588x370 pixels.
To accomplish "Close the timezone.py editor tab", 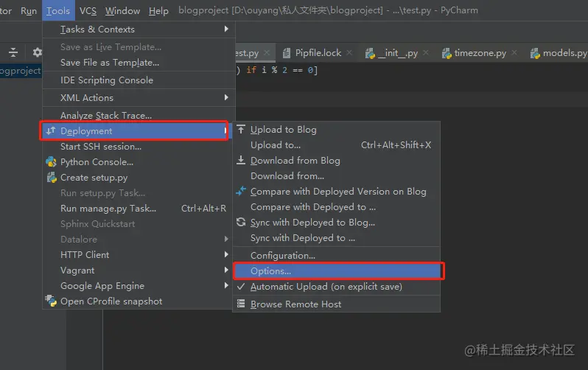I will [514, 52].
